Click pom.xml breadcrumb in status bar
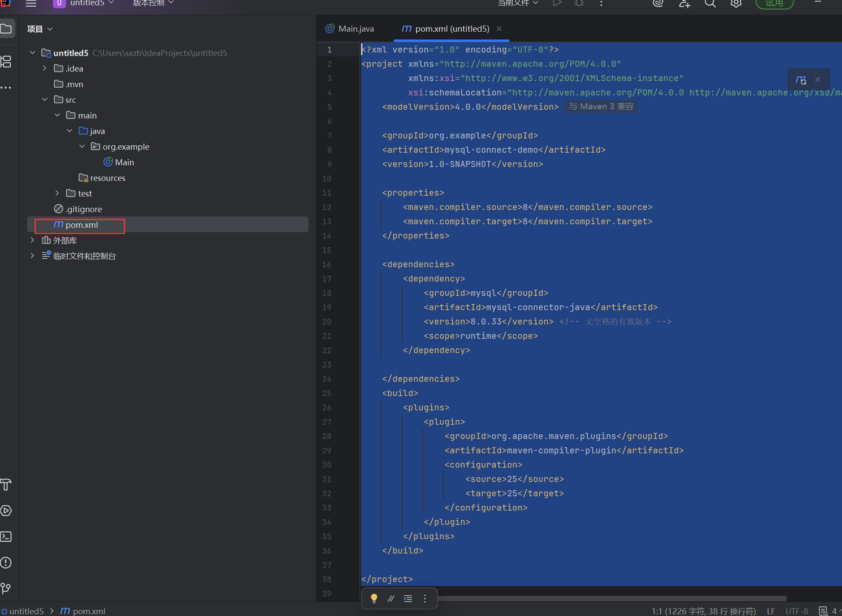This screenshot has width=842, height=616. 83,611
